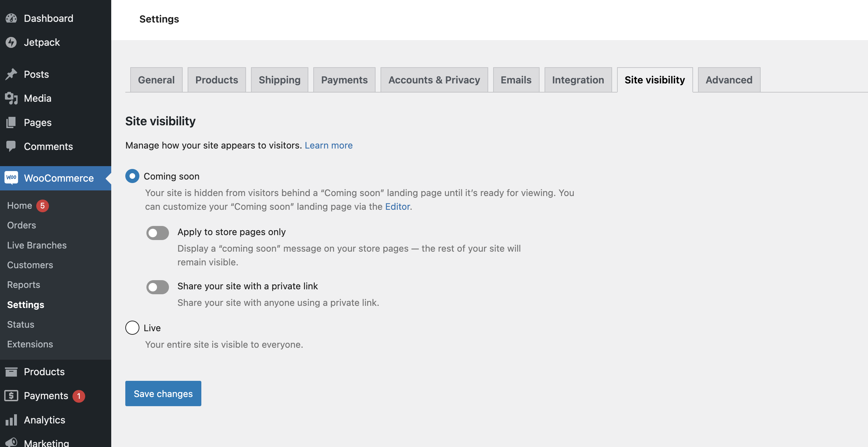Select the Products box icon
Screen dimensions: 868x447
[x=12, y=371]
